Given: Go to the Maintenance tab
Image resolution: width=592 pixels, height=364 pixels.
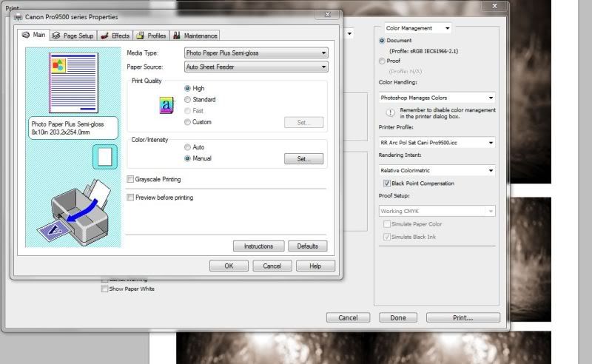Looking at the screenshot, I should 195,36.
